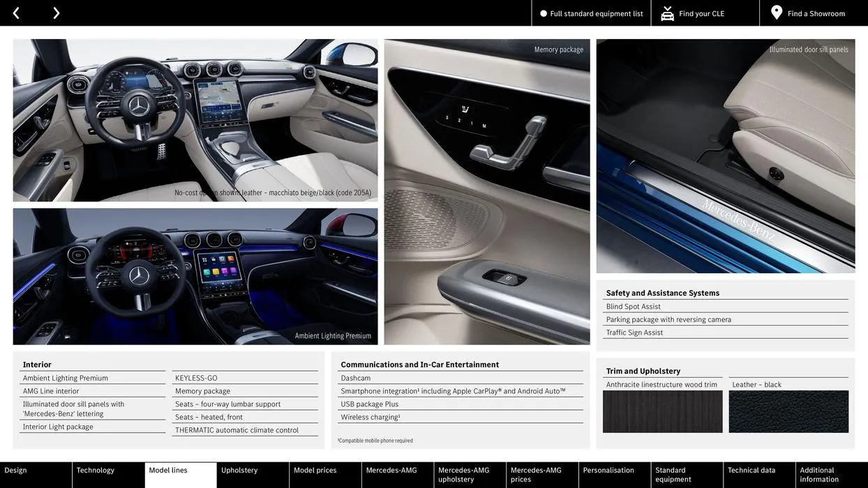Open Full standard equipment list link
868x488 pixels.
[x=596, y=13]
